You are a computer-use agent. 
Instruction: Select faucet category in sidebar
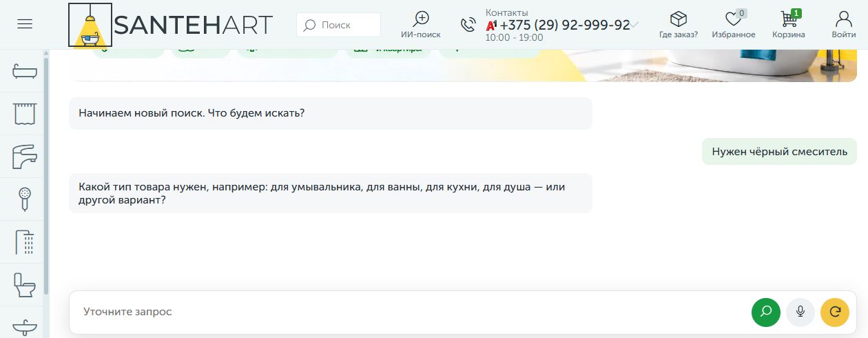(25, 157)
